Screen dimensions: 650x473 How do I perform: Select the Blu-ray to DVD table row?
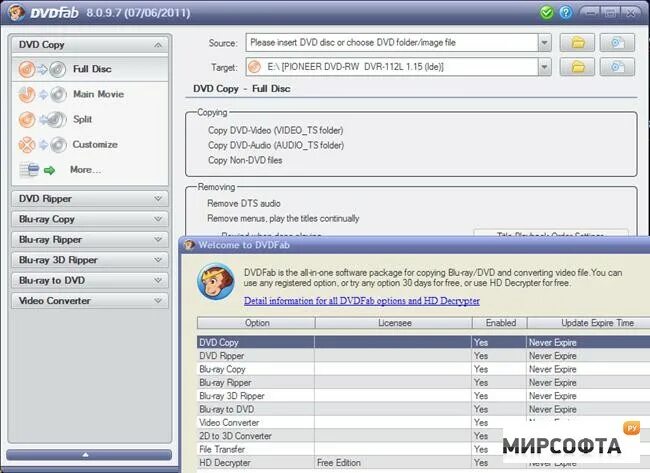423,409
